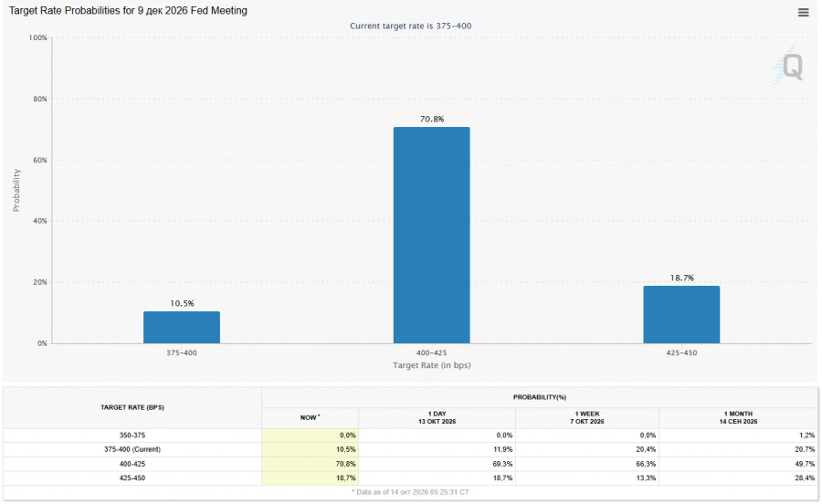This screenshot has height=504, width=822.
Task: Click the Current target rate subtitle
Action: point(410,26)
